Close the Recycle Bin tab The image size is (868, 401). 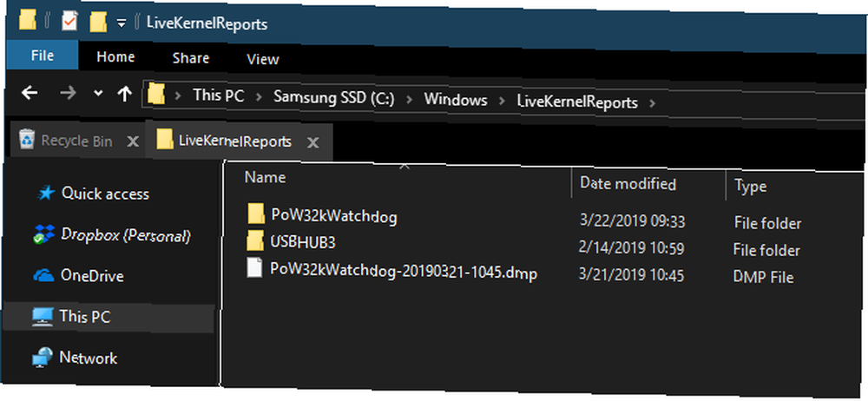(133, 141)
